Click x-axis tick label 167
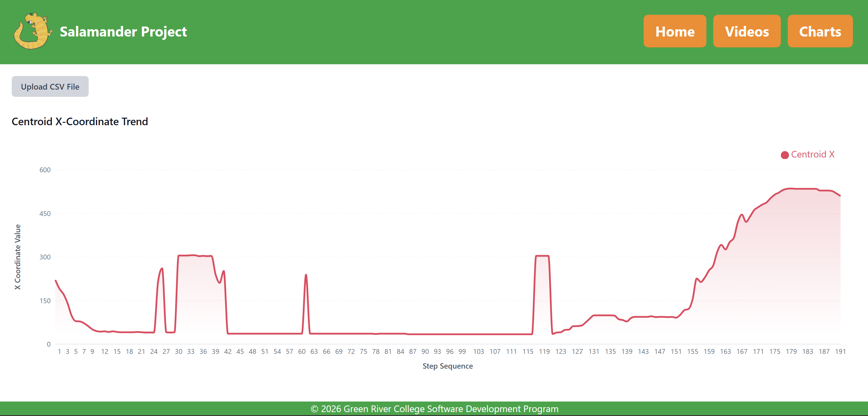This screenshot has height=416, width=868. point(742,352)
